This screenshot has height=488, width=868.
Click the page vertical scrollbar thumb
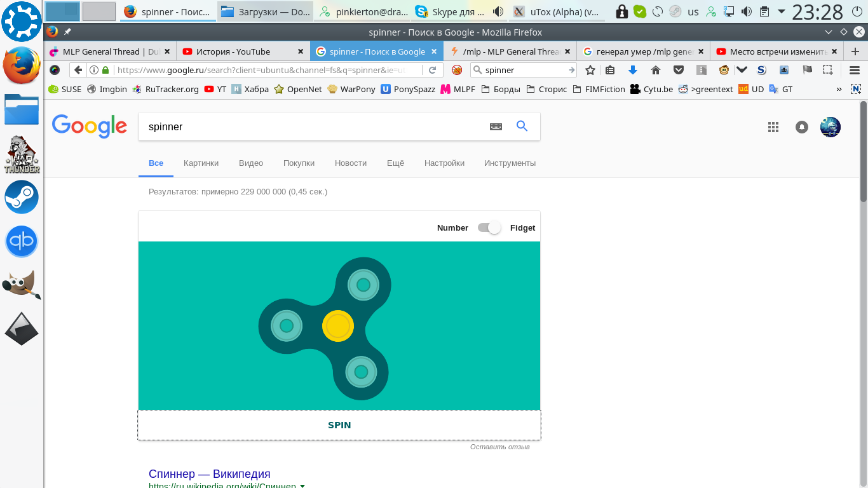(864, 151)
